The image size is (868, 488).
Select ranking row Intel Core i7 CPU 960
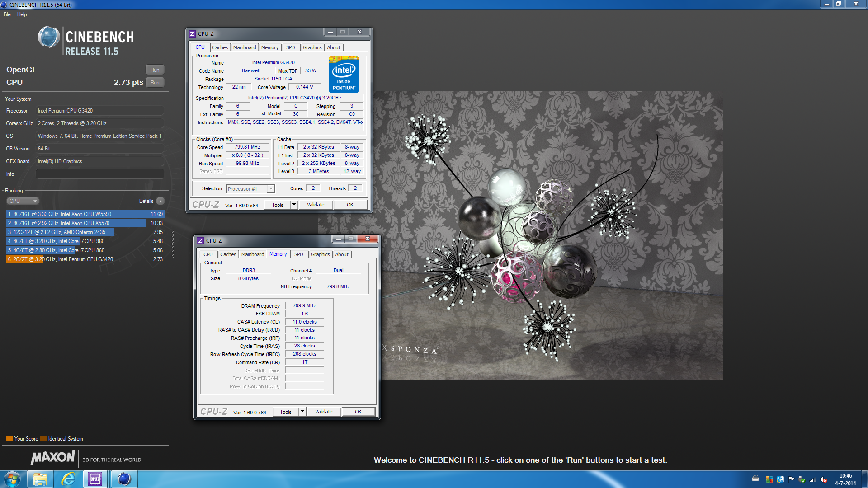(x=85, y=241)
